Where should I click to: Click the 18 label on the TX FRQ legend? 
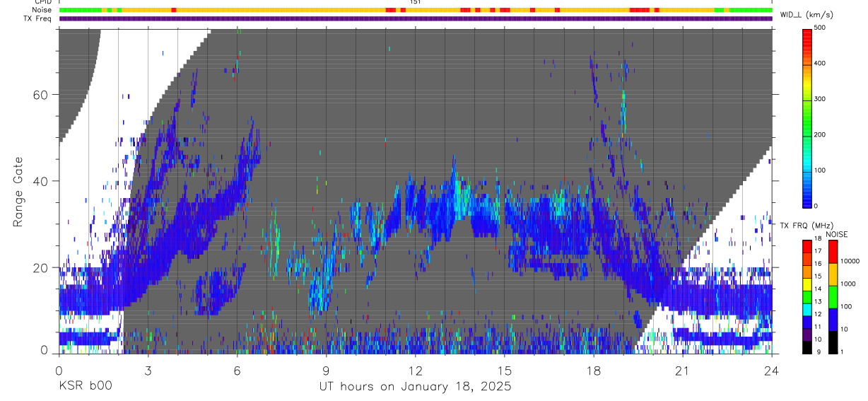[818, 238]
